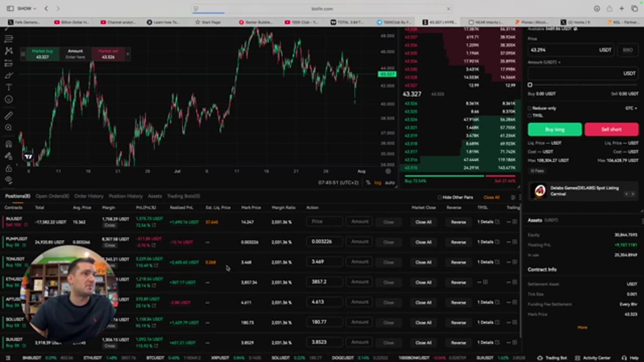The height and width of the screenshot is (362, 644).
Task: Open SHOW dropdown in Safari toolbar
Action: tap(27, 9)
